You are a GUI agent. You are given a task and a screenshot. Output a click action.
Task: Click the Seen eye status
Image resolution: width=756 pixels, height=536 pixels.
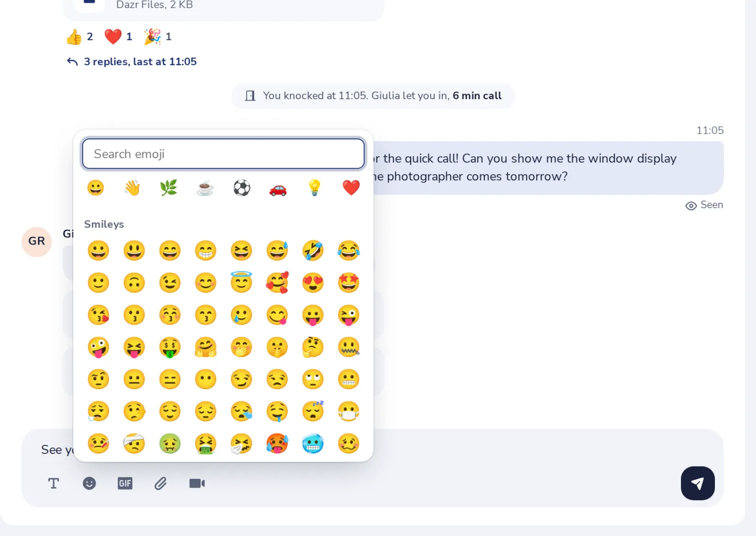[x=704, y=205]
